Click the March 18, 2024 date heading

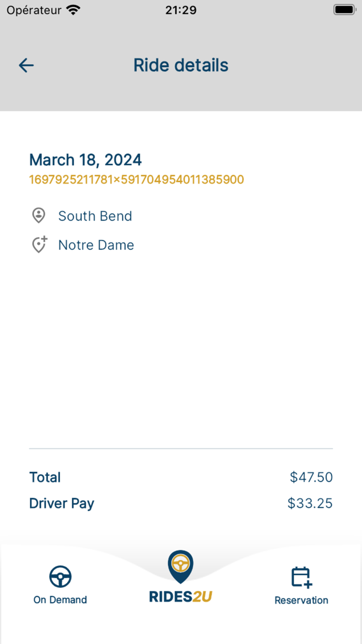tap(85, 159)
